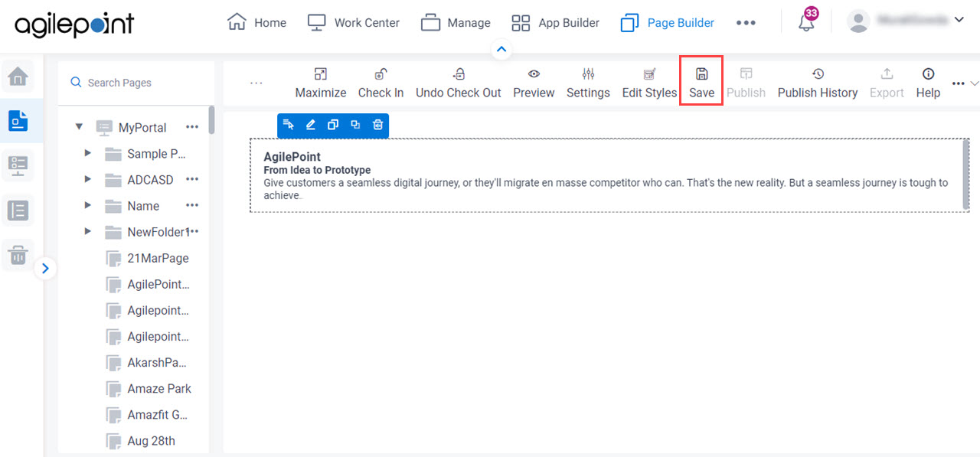Click the widget copy icon
The width and height of the screenshot is (980, 457).
pos(333,125)
